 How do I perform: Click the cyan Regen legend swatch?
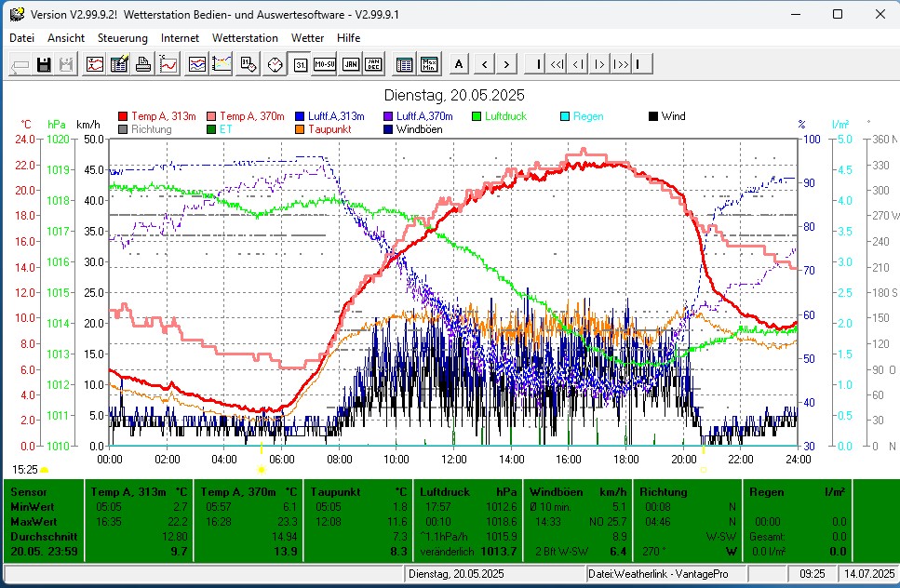point(565,116)
